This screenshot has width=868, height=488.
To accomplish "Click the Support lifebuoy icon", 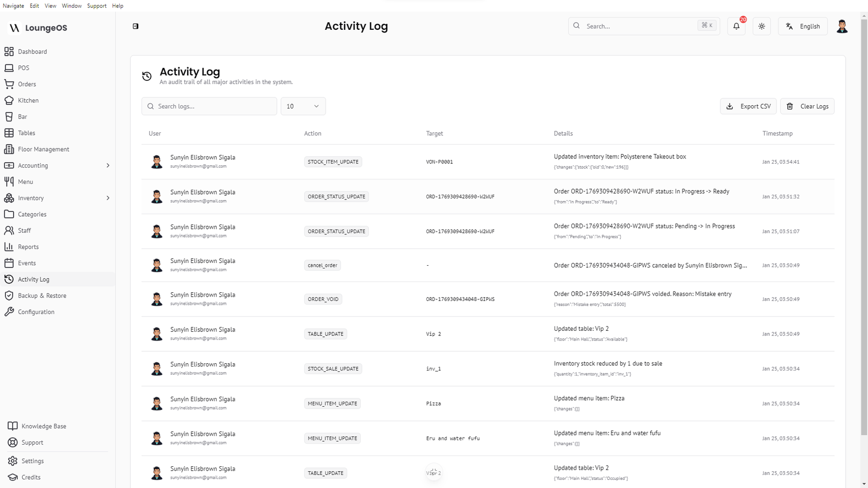I will pos(12,442).
